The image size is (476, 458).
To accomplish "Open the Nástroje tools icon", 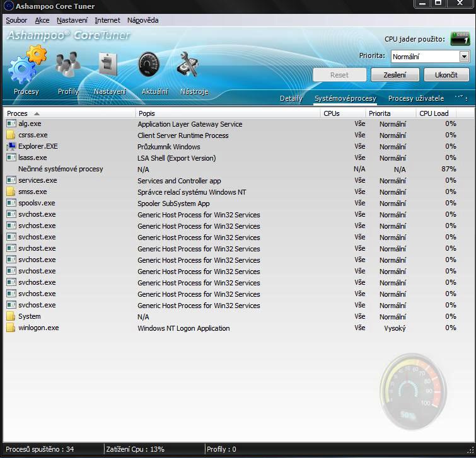I will click(187, 64).
